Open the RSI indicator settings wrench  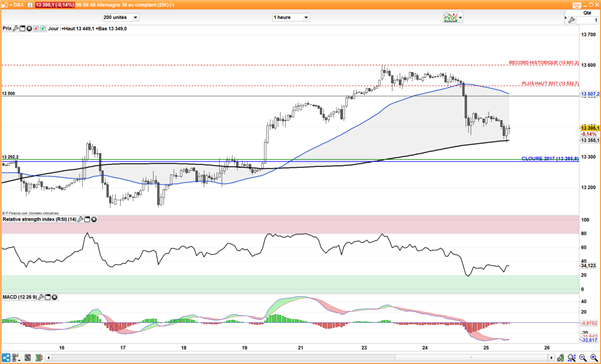80,219
